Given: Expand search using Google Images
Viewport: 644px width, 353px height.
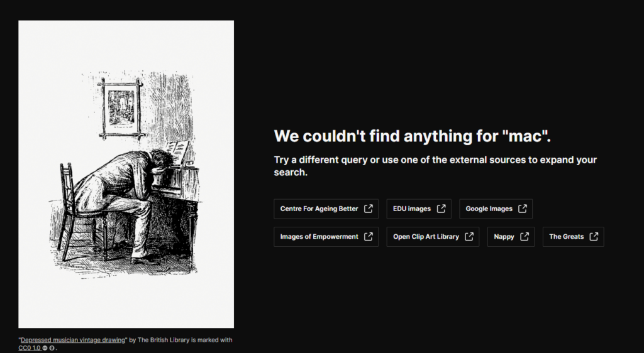Looking at the screenshot, I should (x=489, y=209).
